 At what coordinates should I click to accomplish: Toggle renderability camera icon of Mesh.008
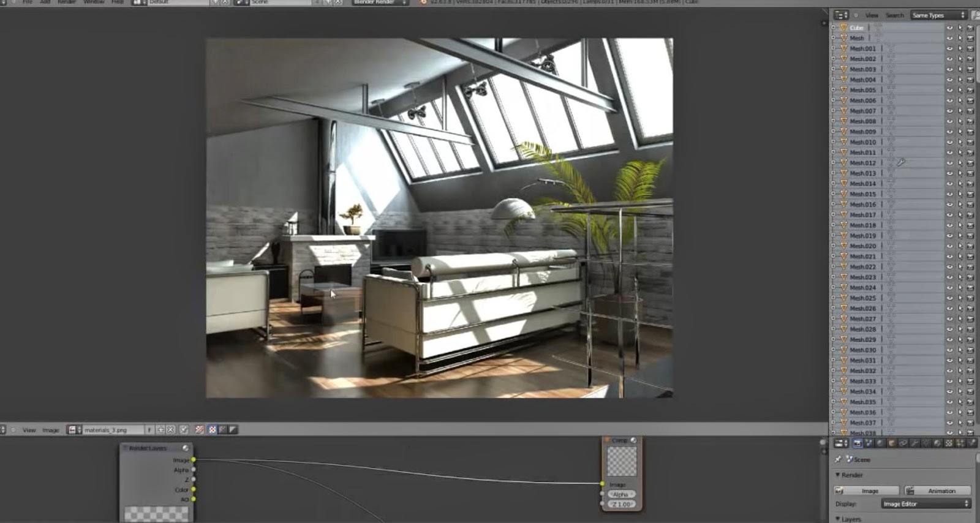tap(970, 121)
